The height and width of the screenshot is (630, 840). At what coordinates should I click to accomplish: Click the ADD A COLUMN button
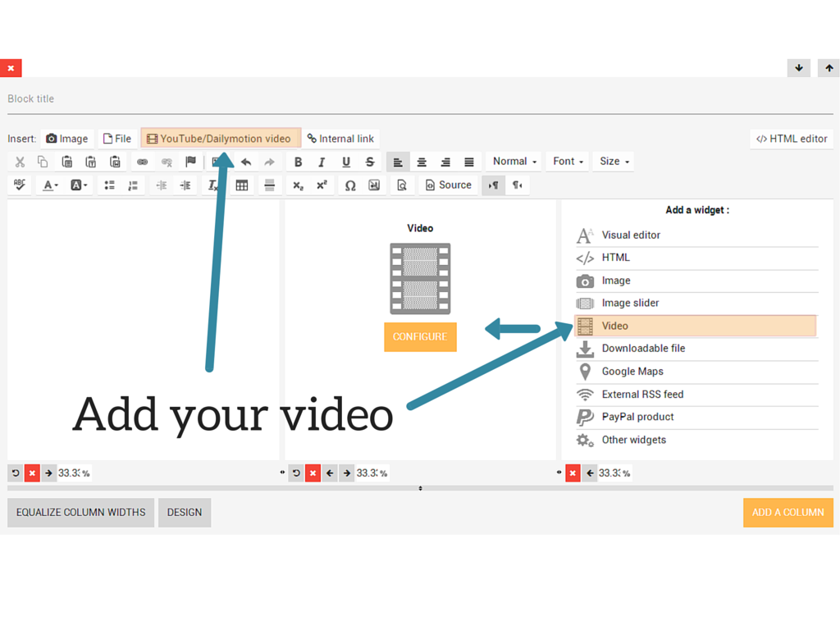(787, 513)
